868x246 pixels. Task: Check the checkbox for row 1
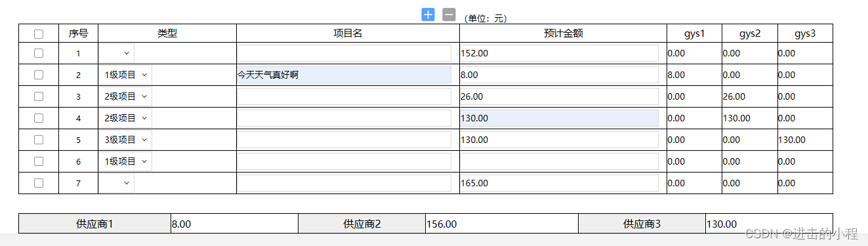[x=39, y=53]
